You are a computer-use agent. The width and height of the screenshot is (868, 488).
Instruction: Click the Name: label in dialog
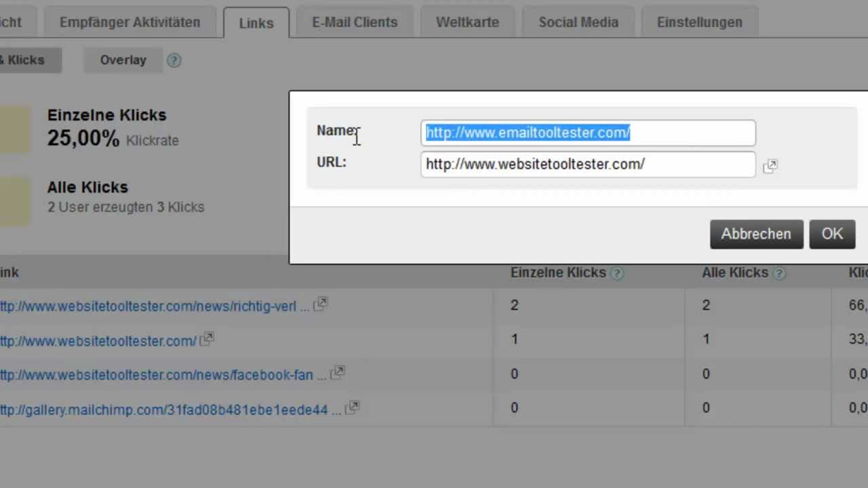[x=337, y=131]
